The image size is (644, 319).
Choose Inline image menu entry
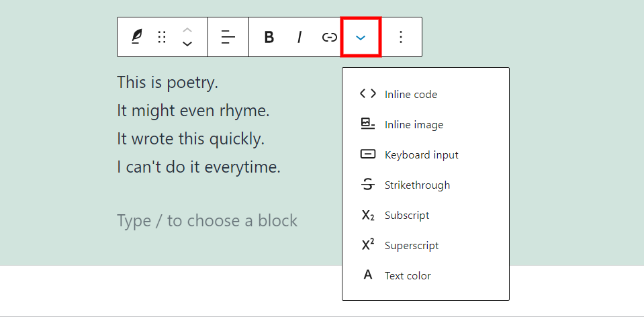[x=414, y=125]
